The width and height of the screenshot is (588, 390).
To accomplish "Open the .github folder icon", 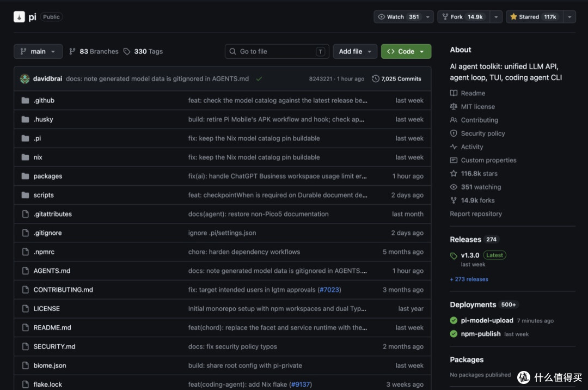I will [25, 101].
